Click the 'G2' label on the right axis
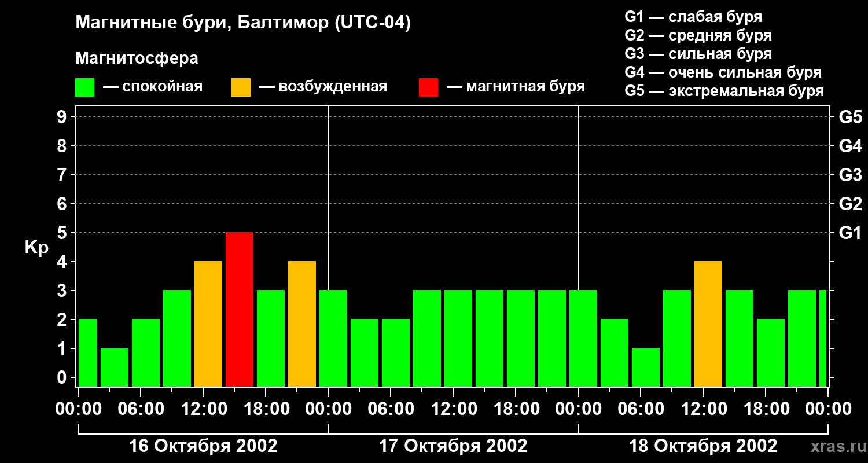The image size is (868, 463). (x=851, y=204)
